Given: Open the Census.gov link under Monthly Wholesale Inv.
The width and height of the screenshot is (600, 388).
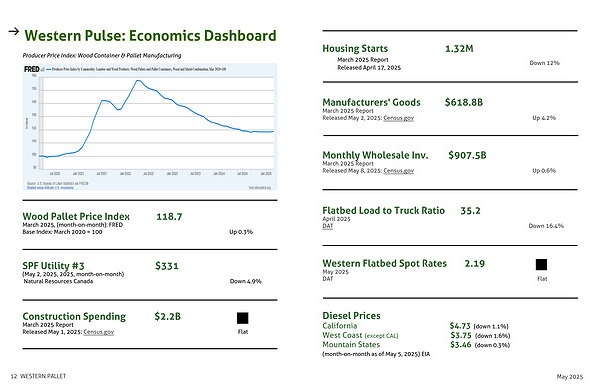Looking at the screenshot, I should pos(399,171).
